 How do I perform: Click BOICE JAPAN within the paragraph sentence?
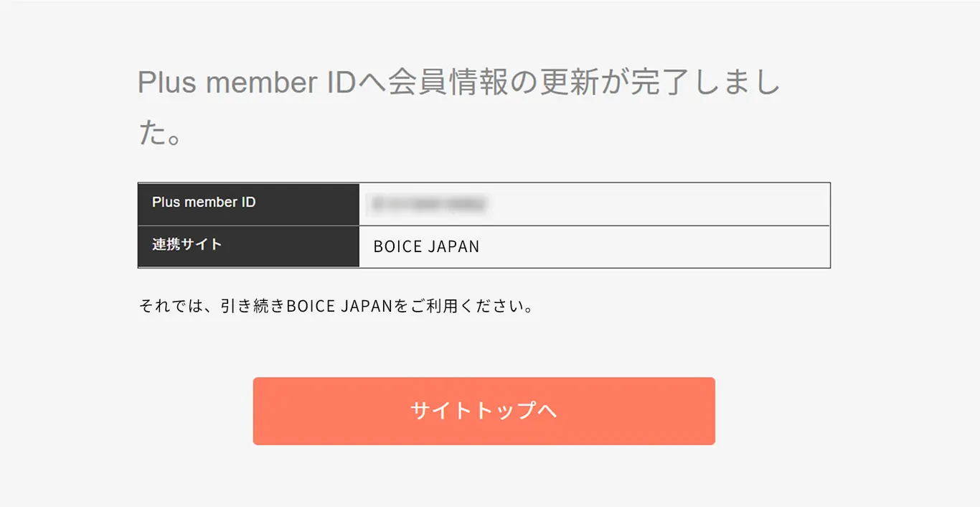(x=341, y=307)
